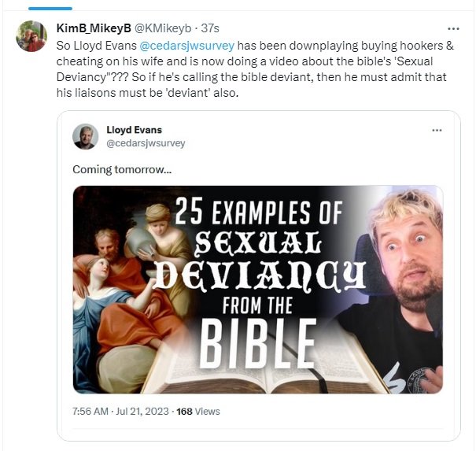Click the KimB_MikeyB display name

[x=94, y=28]
